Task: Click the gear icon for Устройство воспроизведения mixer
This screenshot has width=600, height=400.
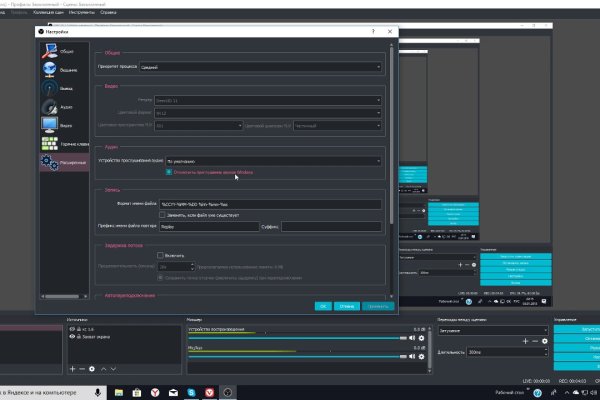Action: [421, 338]
